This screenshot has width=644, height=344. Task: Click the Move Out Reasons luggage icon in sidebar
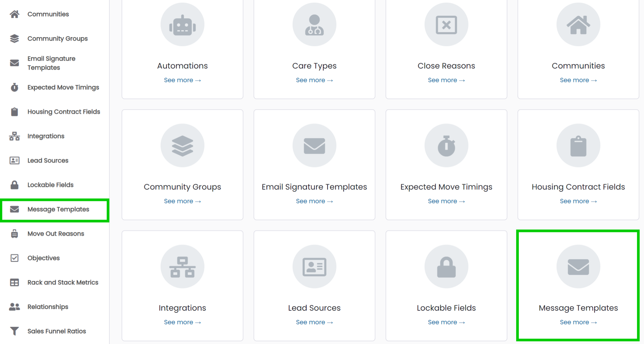tap(14, 234)
